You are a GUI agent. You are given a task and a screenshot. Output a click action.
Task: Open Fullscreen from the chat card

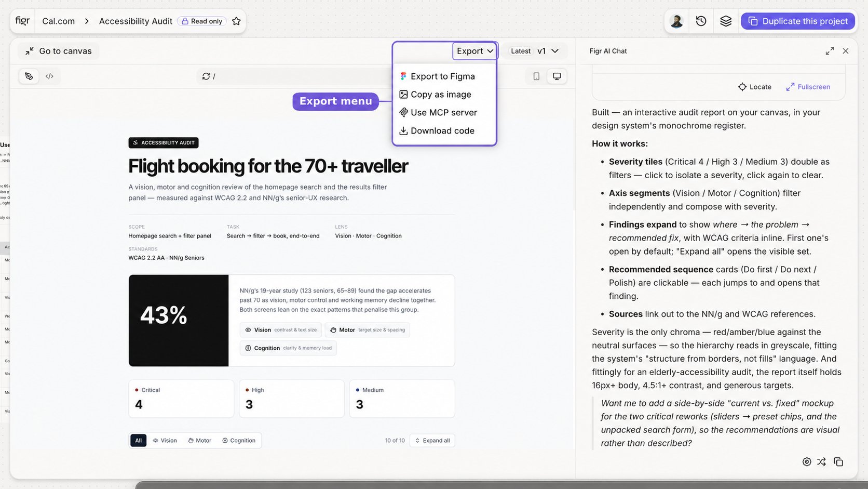click(x=808, y=87)
